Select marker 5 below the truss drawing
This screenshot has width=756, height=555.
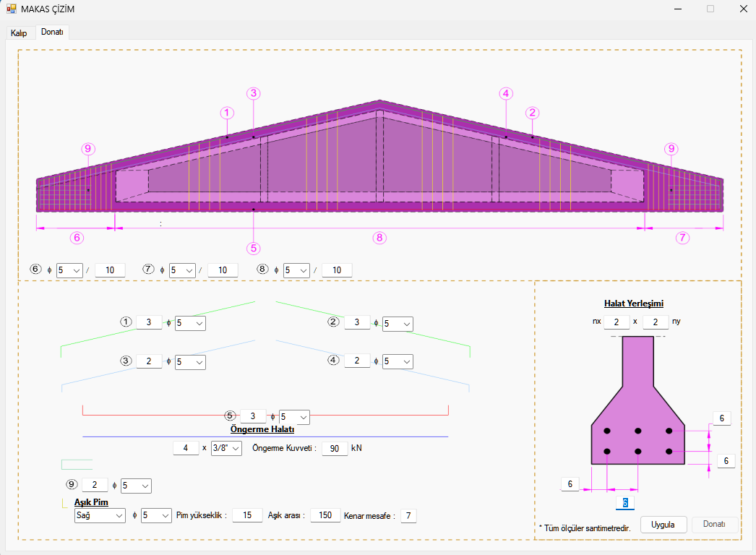[253, 248]
